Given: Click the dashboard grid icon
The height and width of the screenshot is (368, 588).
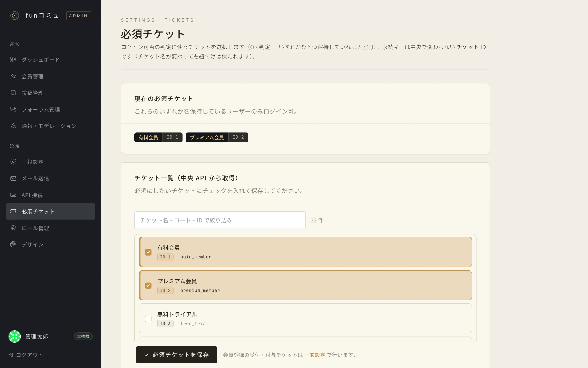Looking at the screenshot, I should (x=13, y=60).
